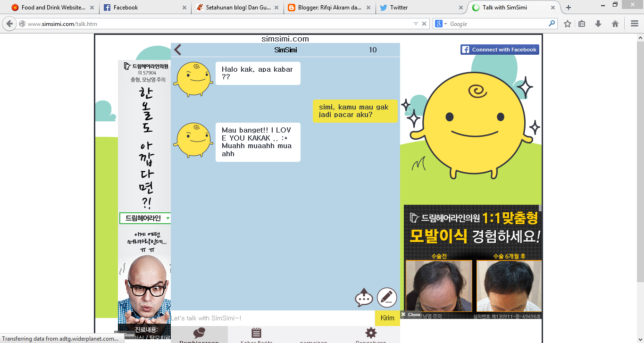Click the search magnifier in Google box
The height and width of the screenshot is (343, 644).
click(x=552, y=24)
